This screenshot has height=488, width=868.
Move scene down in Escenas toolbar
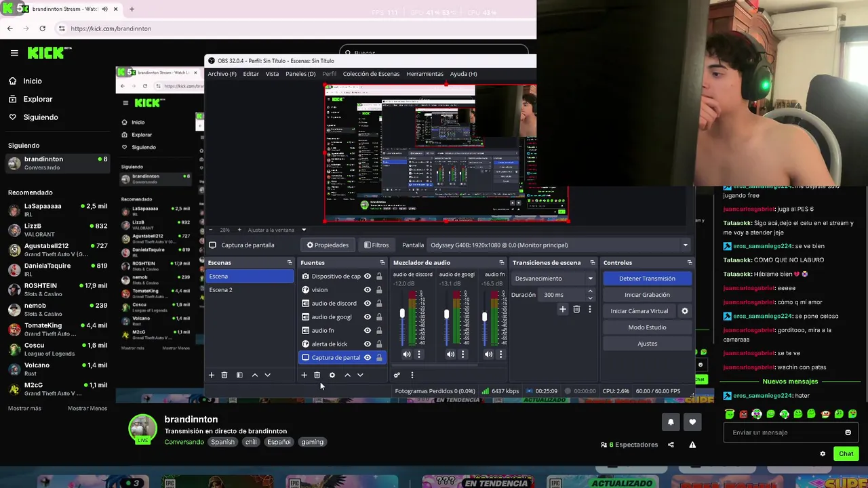point(267,375)
